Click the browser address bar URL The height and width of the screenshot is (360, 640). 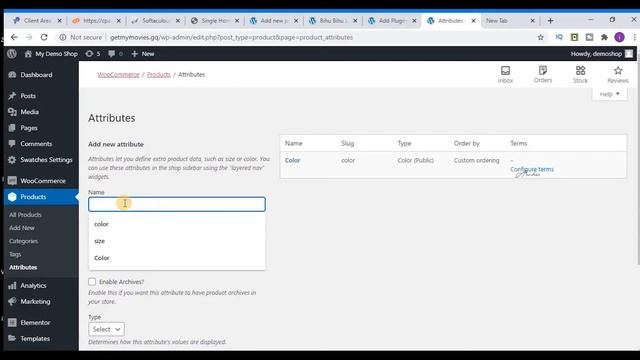point(231,37)
